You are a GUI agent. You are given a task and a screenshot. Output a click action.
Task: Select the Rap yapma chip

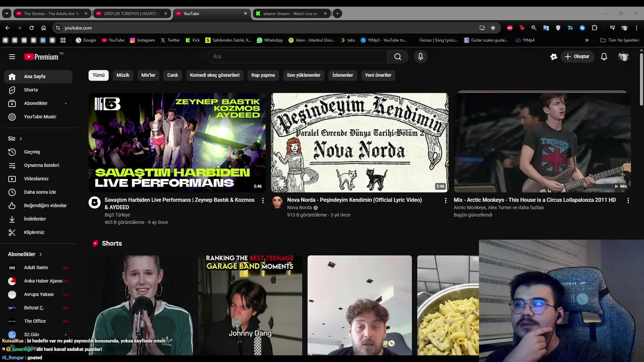263,75
